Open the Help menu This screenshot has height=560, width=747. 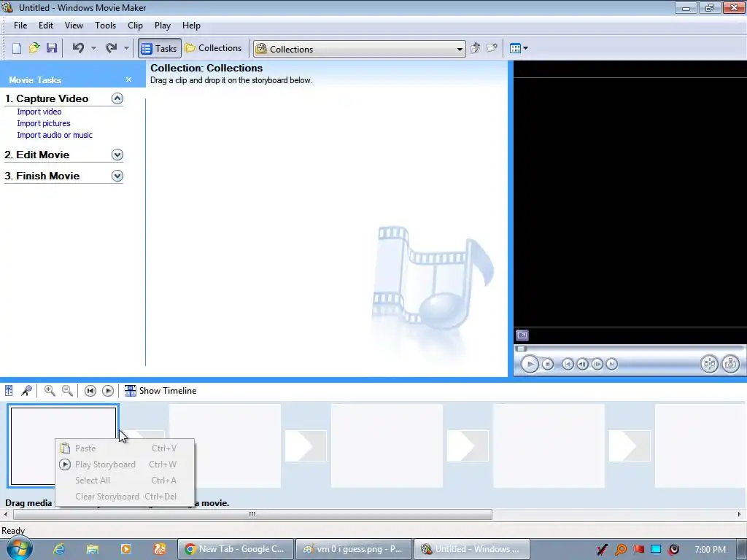[191, 26]
